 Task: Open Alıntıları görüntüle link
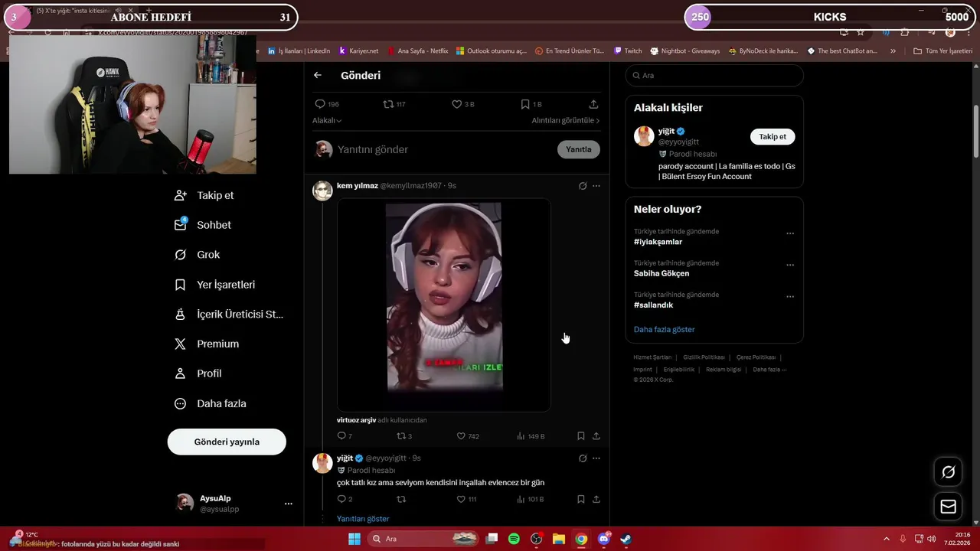[x=565, y=120]
